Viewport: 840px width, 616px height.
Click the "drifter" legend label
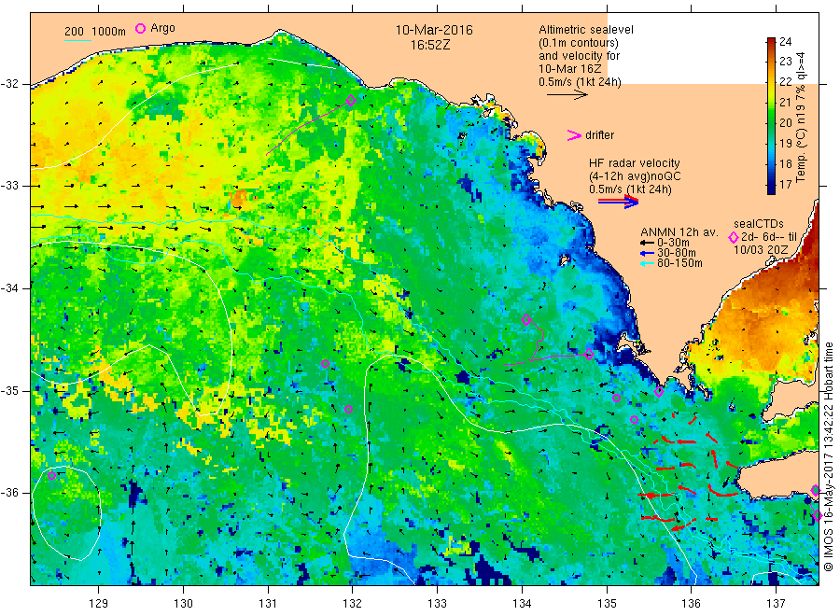coord(599,135)
